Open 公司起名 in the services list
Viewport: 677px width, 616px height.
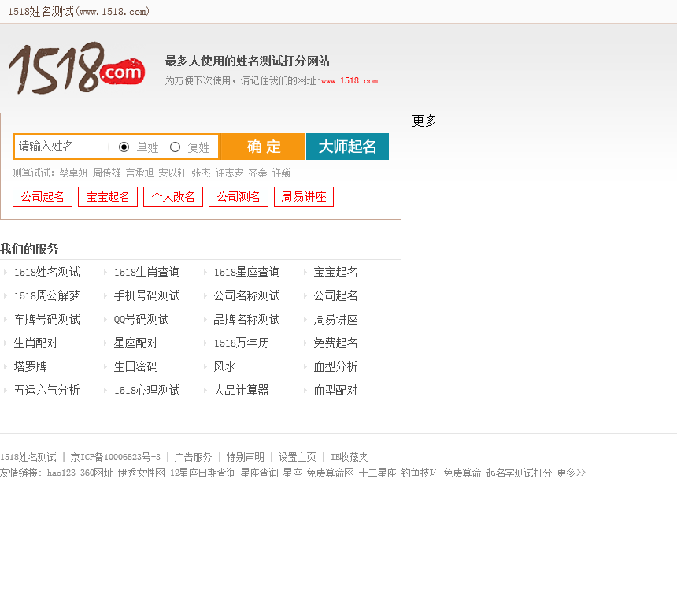(335, 296)
